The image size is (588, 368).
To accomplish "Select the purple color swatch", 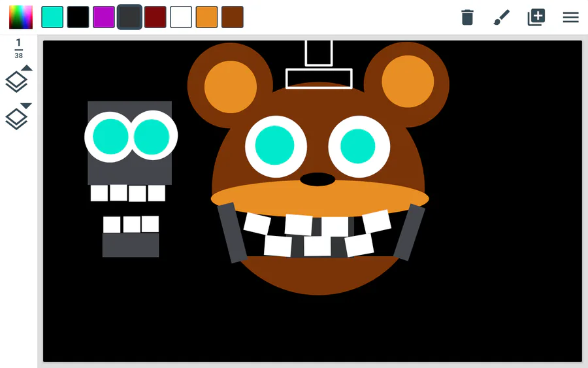I will 103,17.
